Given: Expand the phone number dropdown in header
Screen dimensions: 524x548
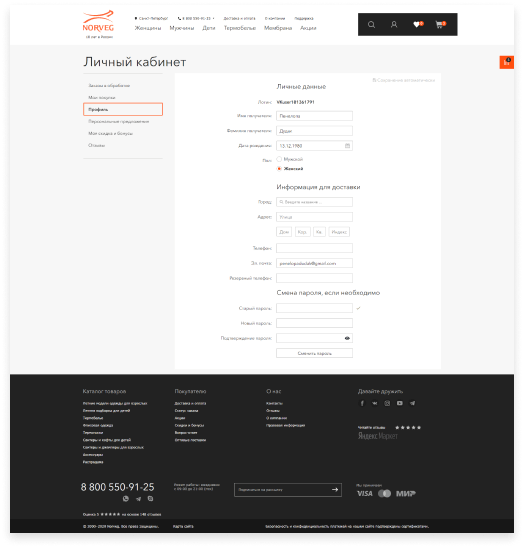Looking at the screenshot, I should (x=196, y=18).
